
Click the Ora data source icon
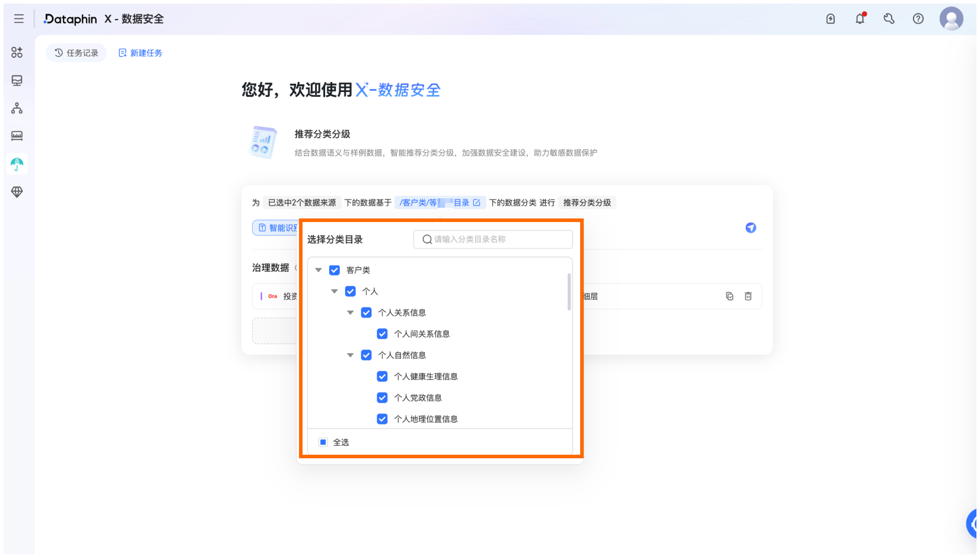[x=272, y=296]
